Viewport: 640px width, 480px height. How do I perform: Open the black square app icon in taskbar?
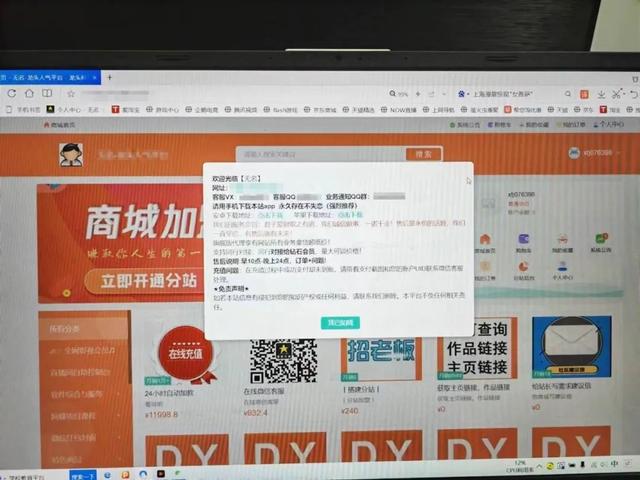click(x=161, y=474)
